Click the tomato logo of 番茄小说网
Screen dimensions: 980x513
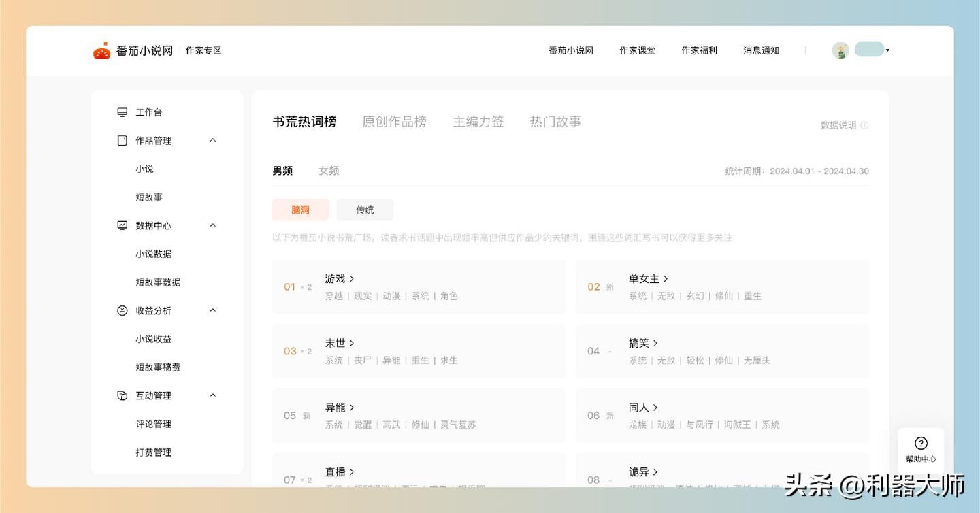101,50
